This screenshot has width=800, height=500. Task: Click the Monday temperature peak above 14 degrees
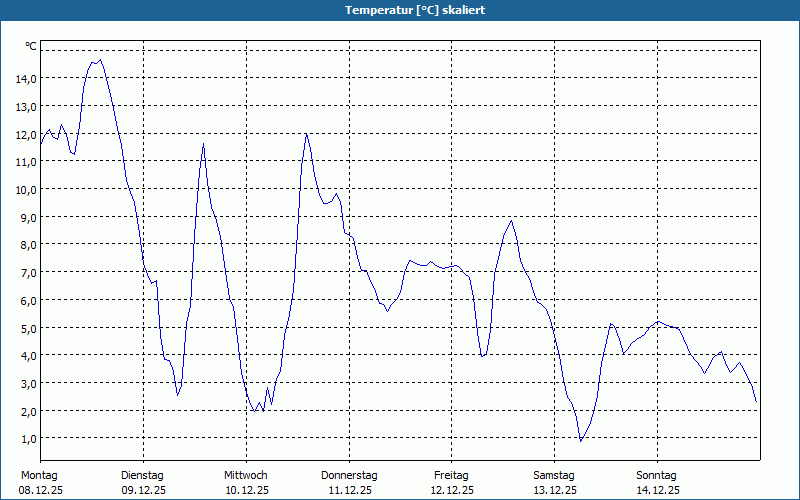tap(100, 60)
